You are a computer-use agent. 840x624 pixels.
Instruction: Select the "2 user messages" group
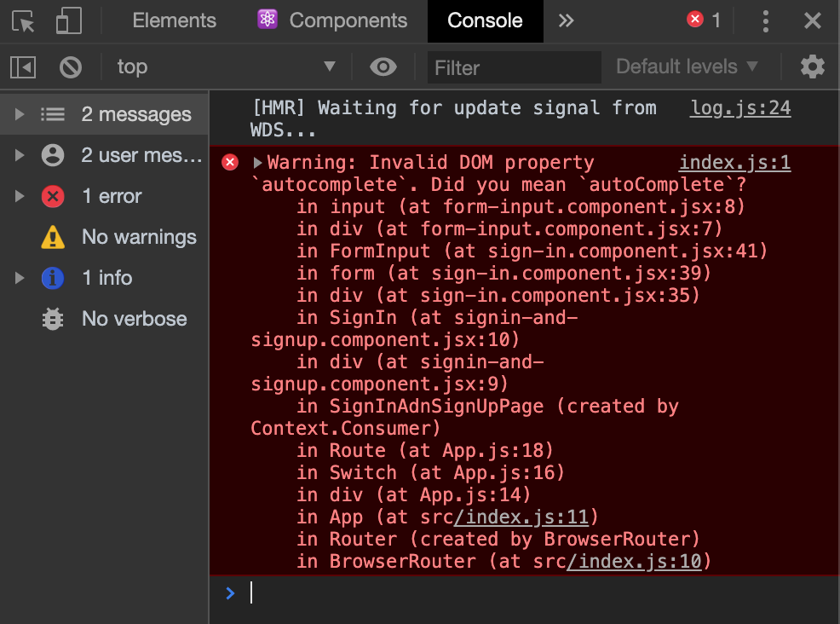[119, 155]
